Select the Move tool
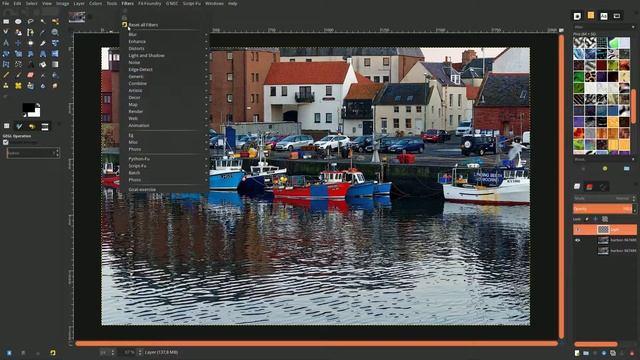 [18, 43]
